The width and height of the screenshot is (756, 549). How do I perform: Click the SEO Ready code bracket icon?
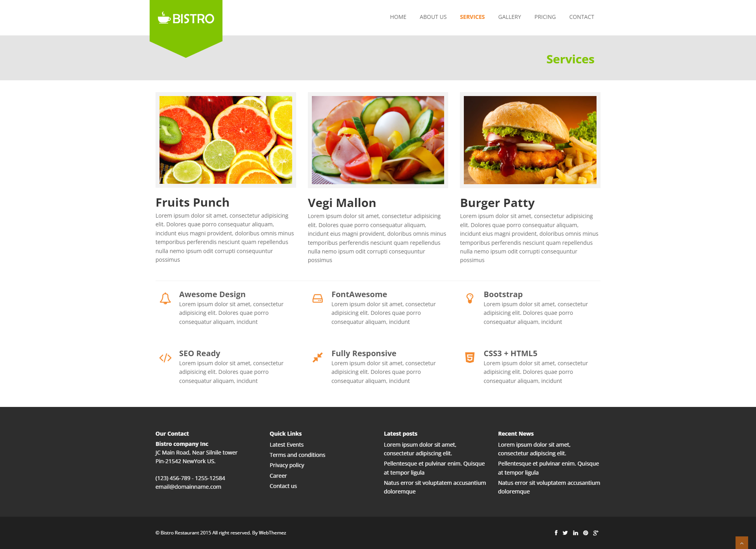click(165, 357)
